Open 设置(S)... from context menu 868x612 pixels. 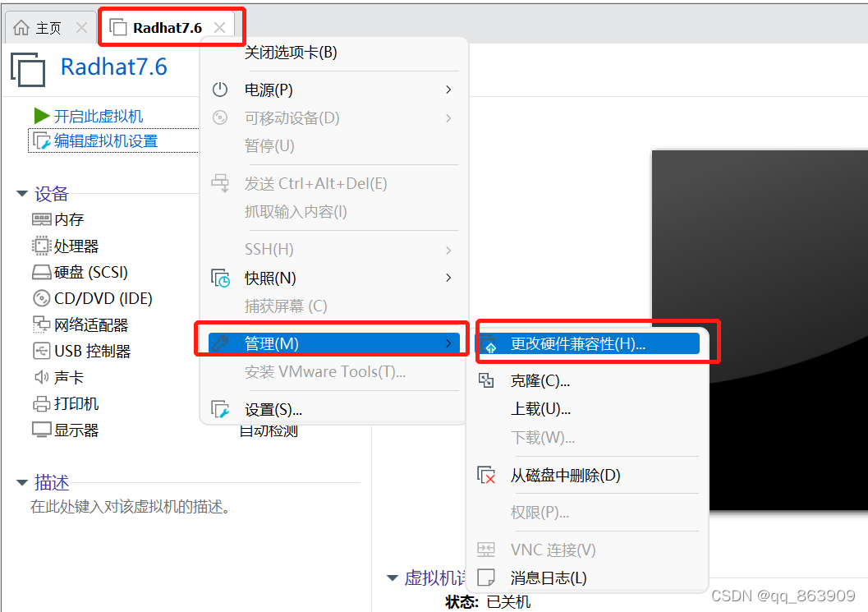[x=333, y=410]
